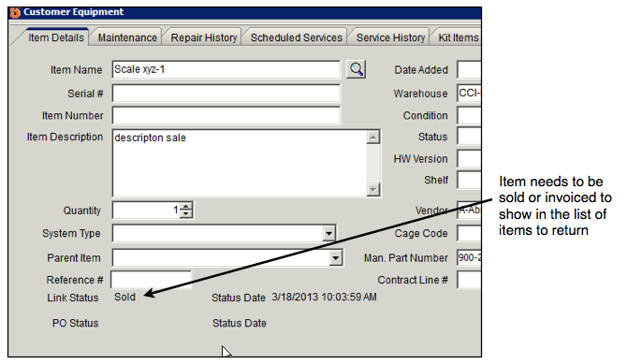Switch to the Maintenance tab
The image size is (642, 364).
coord(127,37)
